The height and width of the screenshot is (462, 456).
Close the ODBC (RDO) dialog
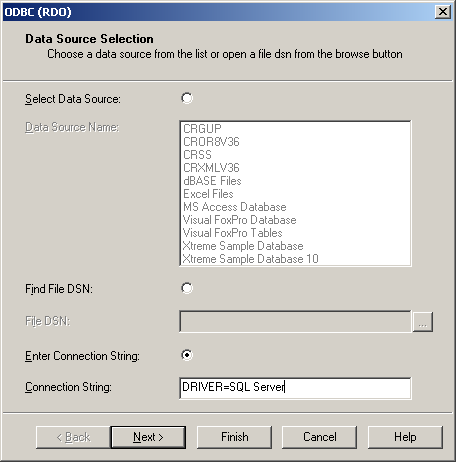coord(443,12)
